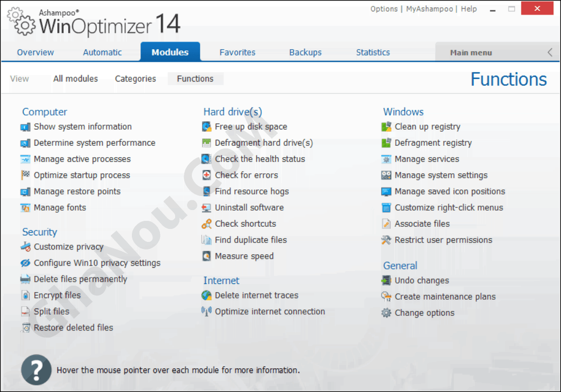
Task: Click the Show system information icon
Action: [x=25, y=127]
